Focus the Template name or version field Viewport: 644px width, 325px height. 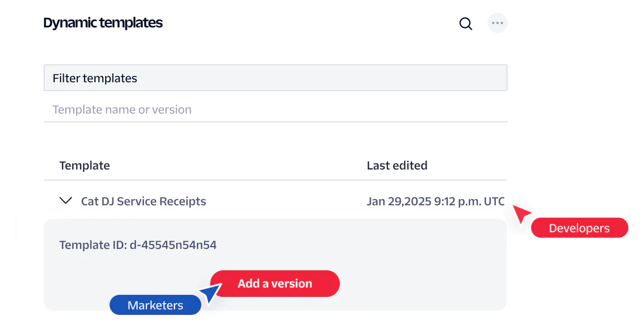[x=275, y=110]
